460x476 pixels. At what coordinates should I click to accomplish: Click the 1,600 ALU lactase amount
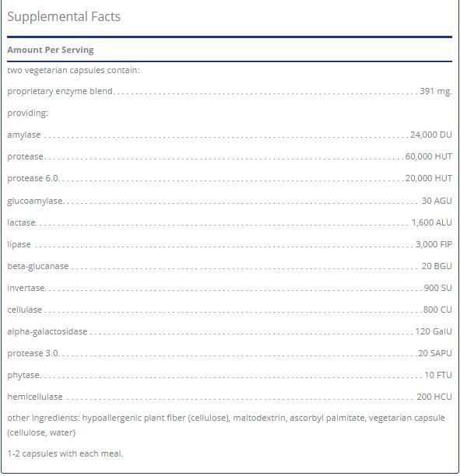point(432,222)
